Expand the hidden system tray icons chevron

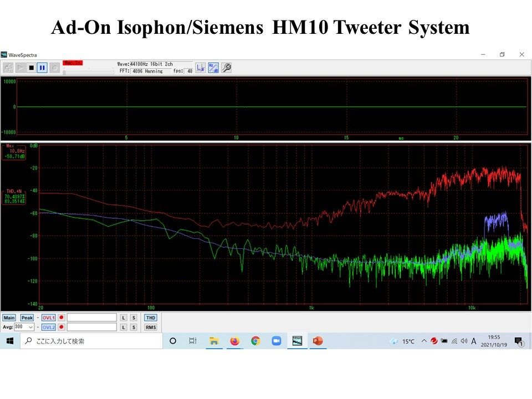pyautogui.click(x=424, y=341)
